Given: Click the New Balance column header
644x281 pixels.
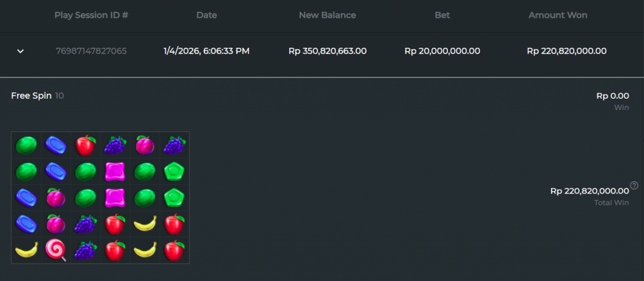Looking at the screenshot, I should [327, 15].
